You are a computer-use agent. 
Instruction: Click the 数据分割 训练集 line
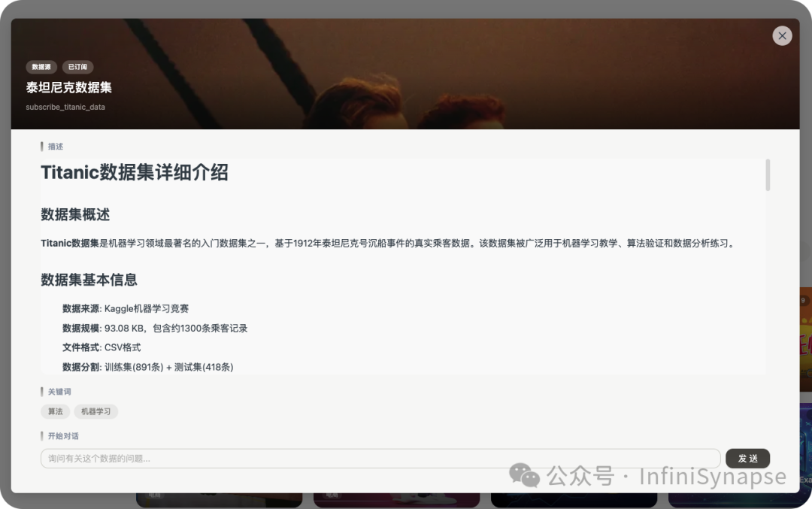pyautogui.click(x=147, y=367)
